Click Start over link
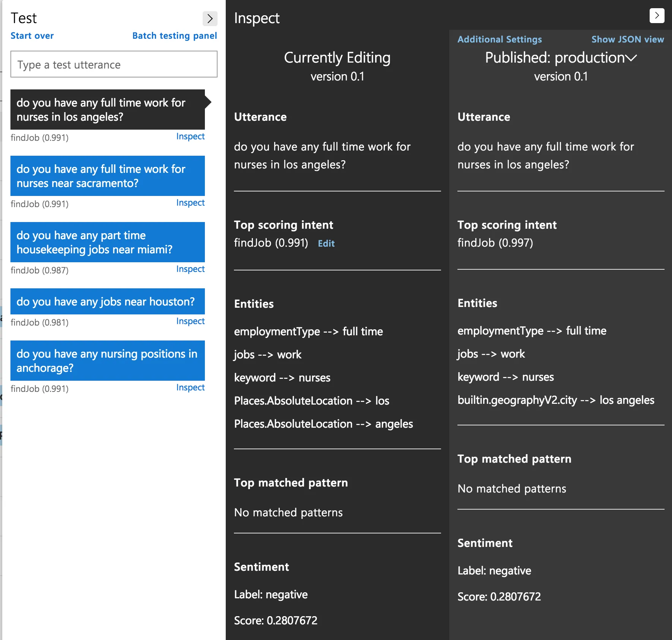The width and height of the screenshot is (672, 640). 32,36
